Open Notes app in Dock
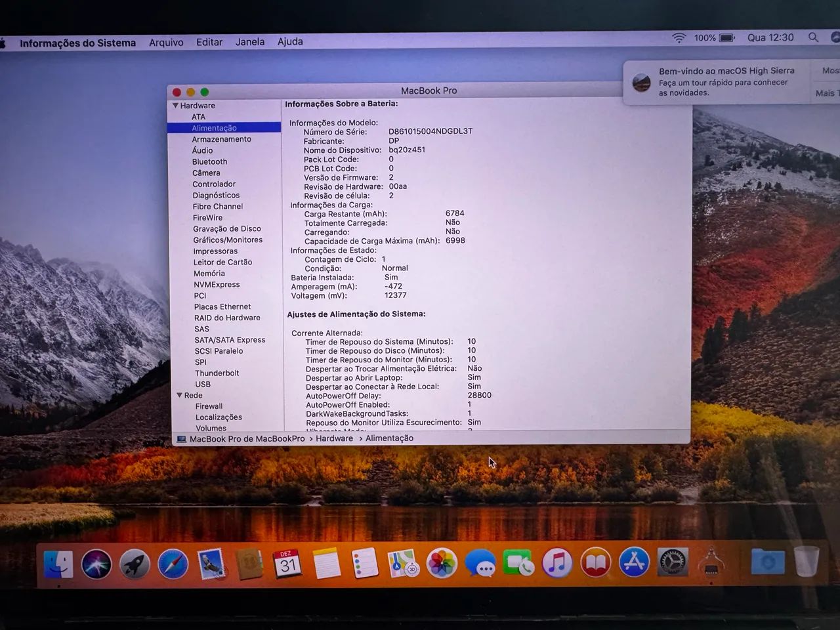Viewport: 840px width, 630px height. tap(326, 564)
